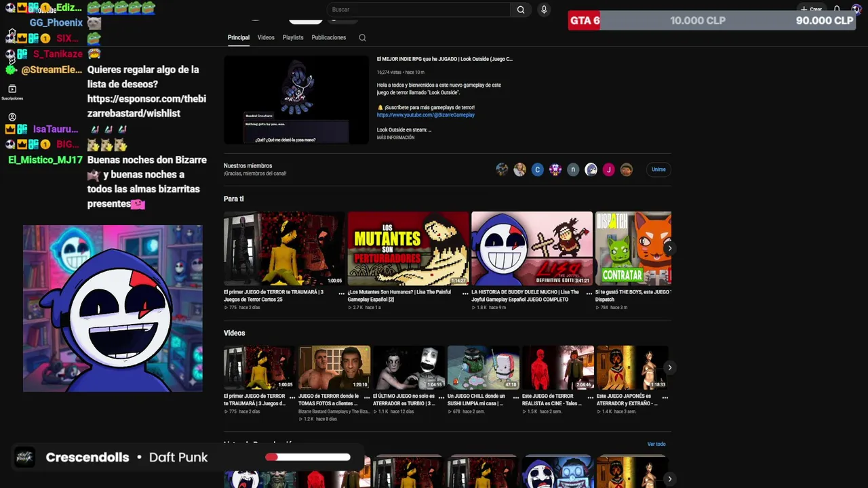Click chat username "S_Tanikaze"
The height and width of the screenshot is (488, 868).
click(x=58, y=54)
